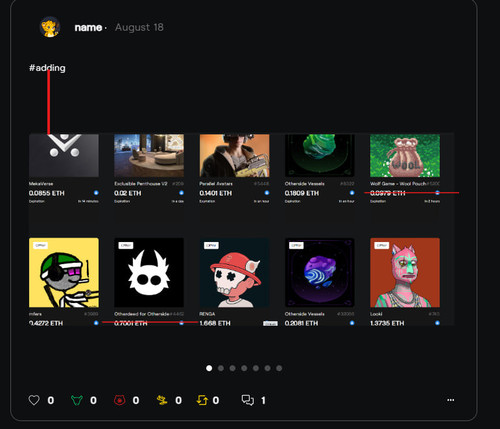The image size is (500, 429).
Task: Repost using the yellow arrows icon
Action: pos(202,400)
